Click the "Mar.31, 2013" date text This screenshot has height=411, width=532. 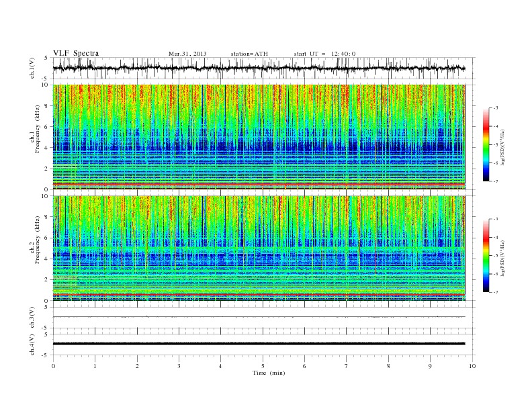[187, 54]
